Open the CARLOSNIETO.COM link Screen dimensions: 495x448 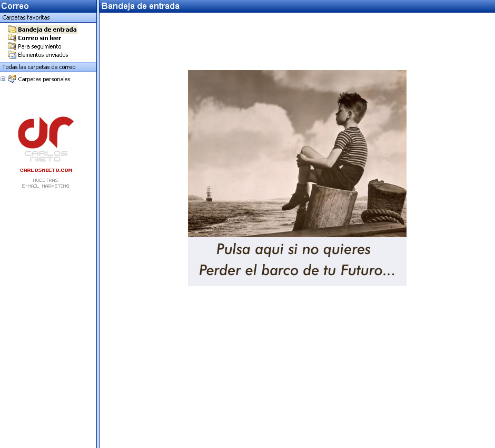click(x=46, y=170)
